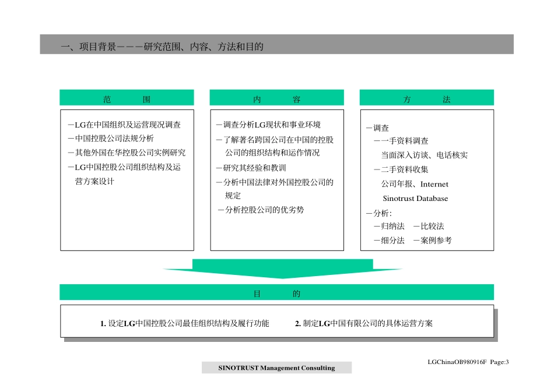This screenshot has height=392, width=554.
Task: Click the line 调查分析LG现状和事业环境
Action: [268, 125]
